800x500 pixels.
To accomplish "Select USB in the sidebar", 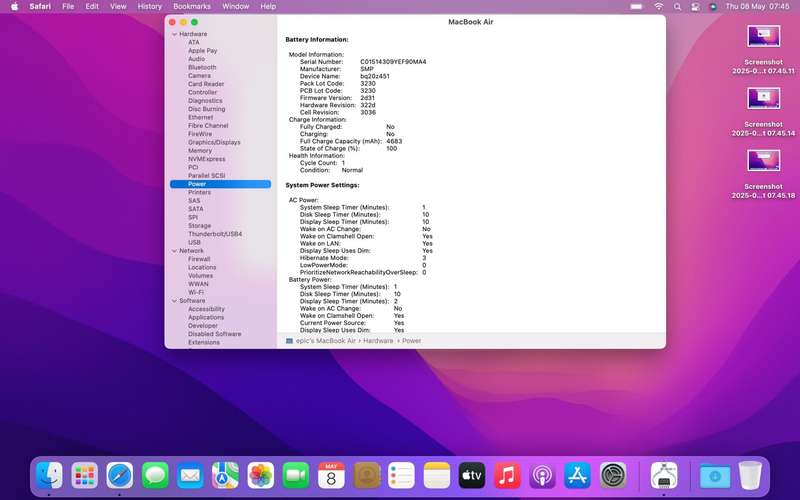I will 194,242.
